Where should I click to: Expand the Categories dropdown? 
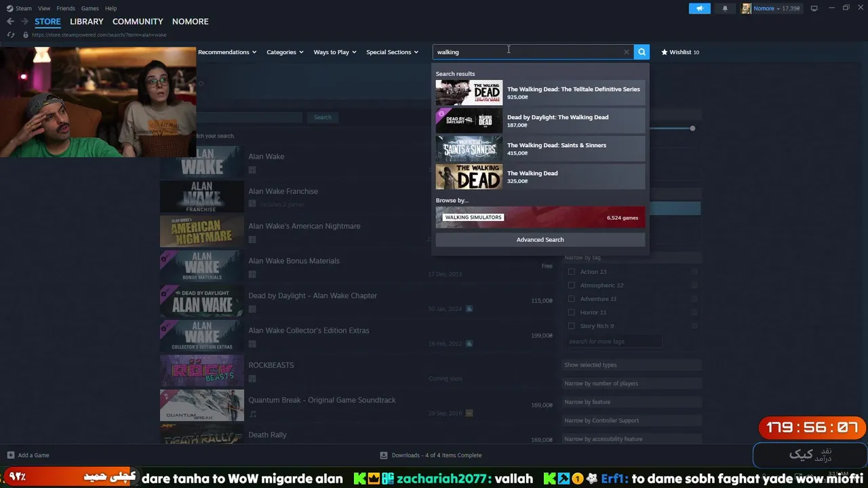(x=285, y=52)
